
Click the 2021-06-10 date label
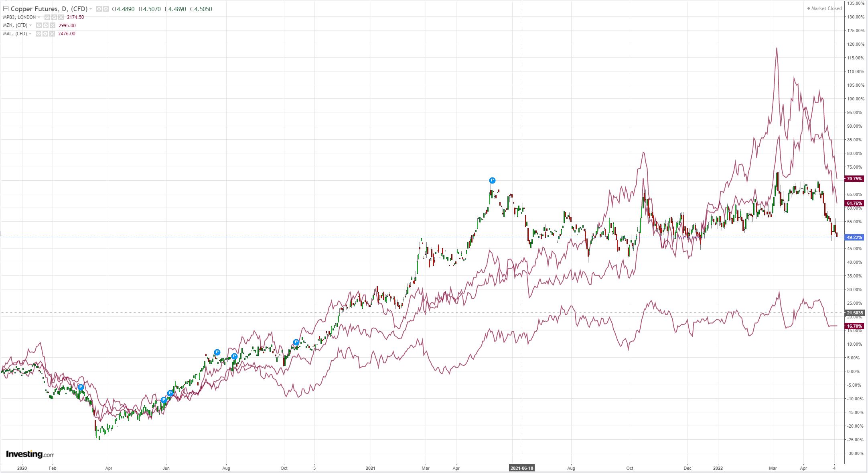click(x=521, y=468)
